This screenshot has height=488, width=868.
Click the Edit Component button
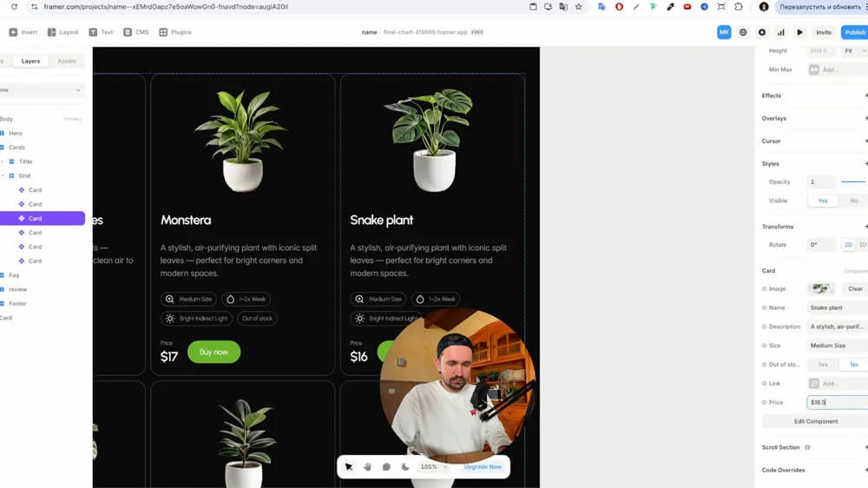(x=815, y=421)
